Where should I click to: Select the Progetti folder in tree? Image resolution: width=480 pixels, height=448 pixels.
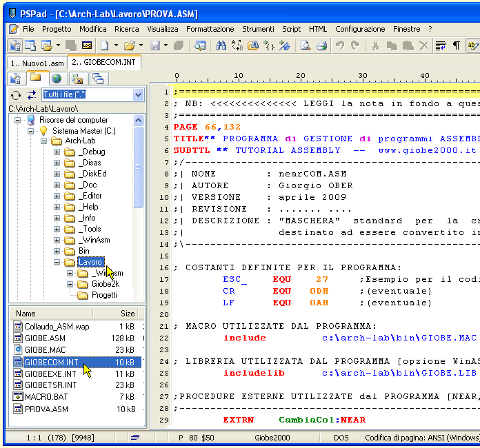104,295
